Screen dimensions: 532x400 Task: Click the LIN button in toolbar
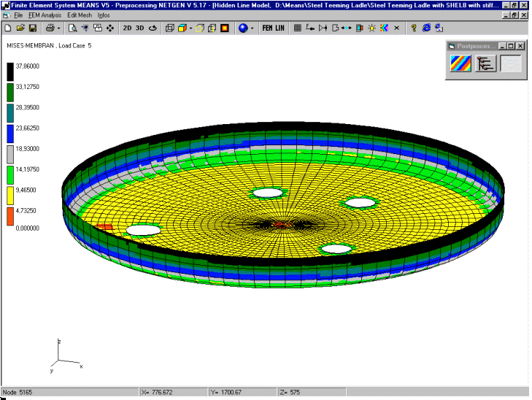280,28
